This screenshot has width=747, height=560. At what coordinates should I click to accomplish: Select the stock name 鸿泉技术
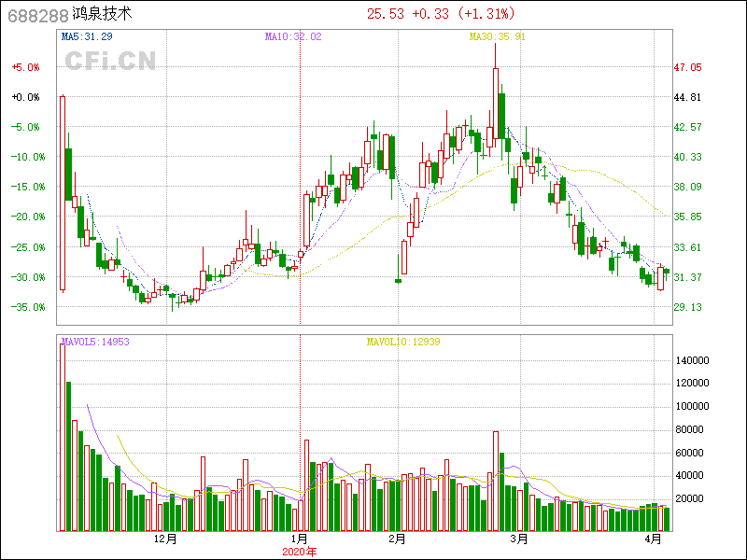(x=102, y=15)
